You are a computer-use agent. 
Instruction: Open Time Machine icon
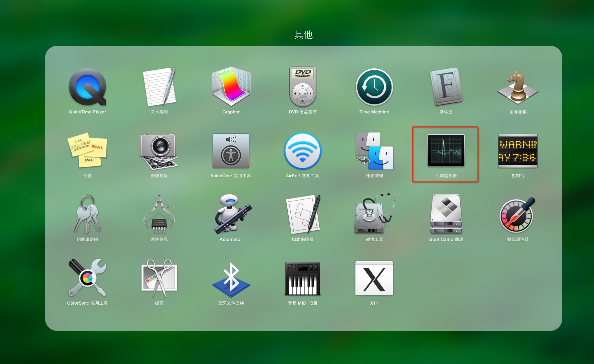point(374,87)
